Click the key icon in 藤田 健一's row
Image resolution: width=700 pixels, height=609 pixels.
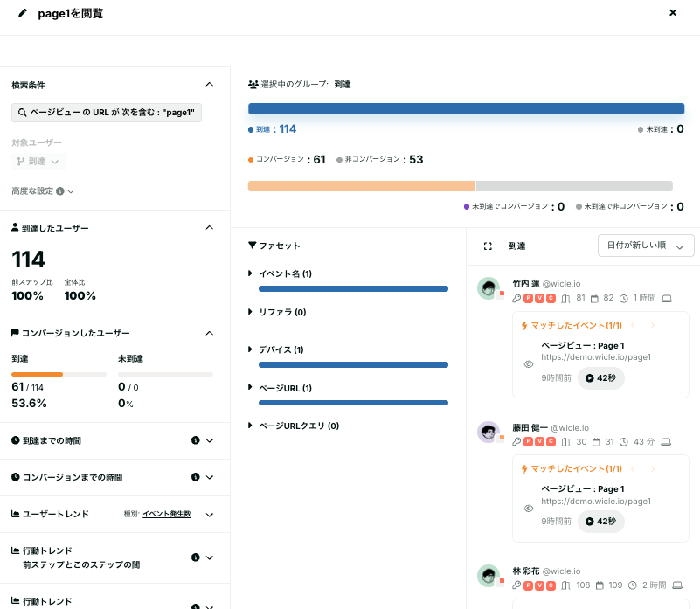click(x=516, y=441)
